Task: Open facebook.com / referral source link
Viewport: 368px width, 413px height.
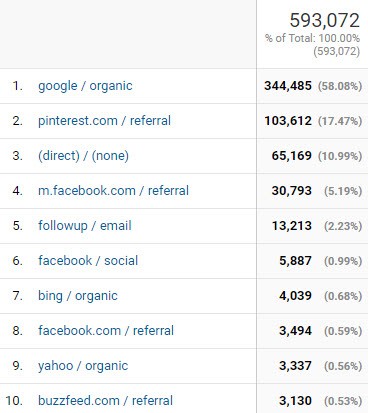Action: [x=106, y=331]
